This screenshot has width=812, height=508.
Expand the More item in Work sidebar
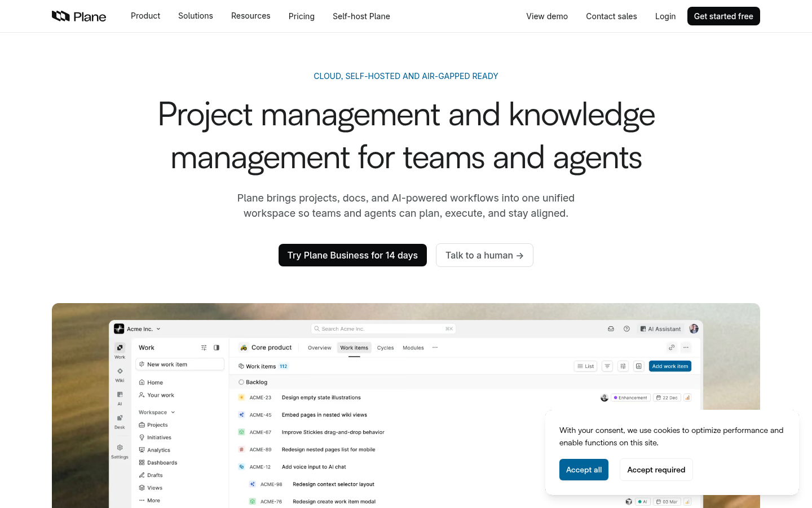click(149, 501)
